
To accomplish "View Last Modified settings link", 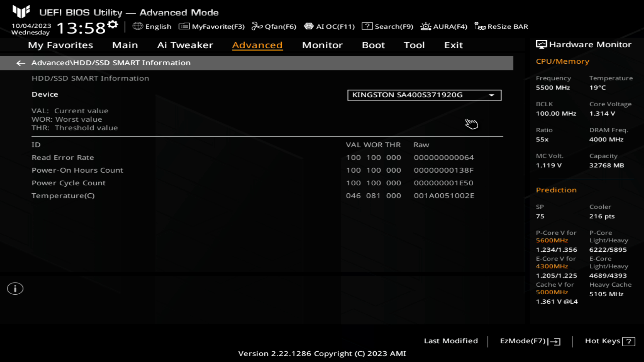I will [451, 341].
